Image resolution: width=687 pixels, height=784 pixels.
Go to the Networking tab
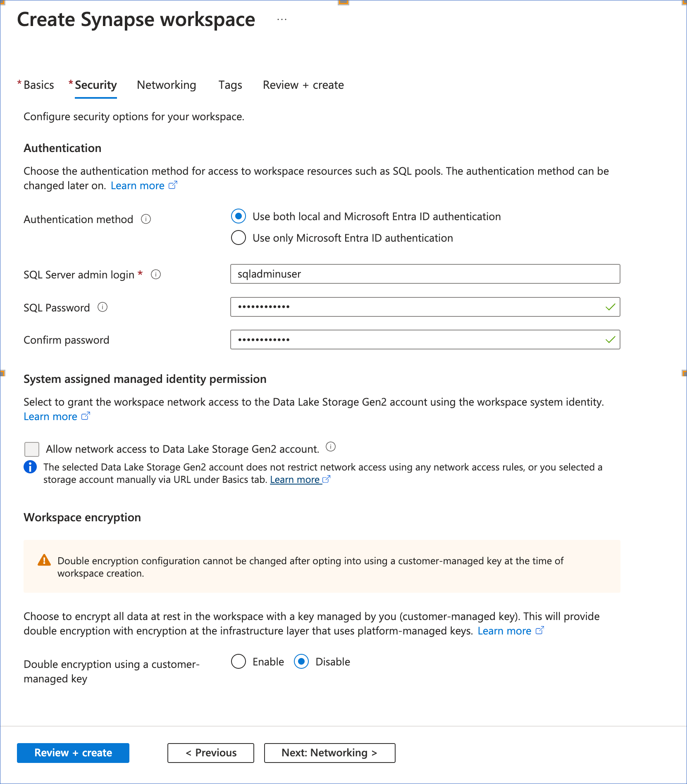pyautogui.click(x=167, y=85)
